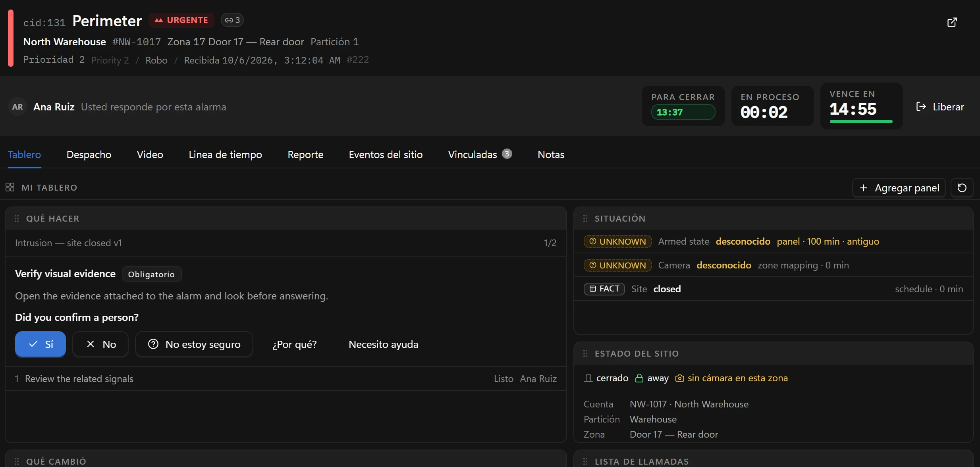Viewport: 980px width, 467px height.
Task: Grab the Situación panel drag handle
Action: pos(585,218)
